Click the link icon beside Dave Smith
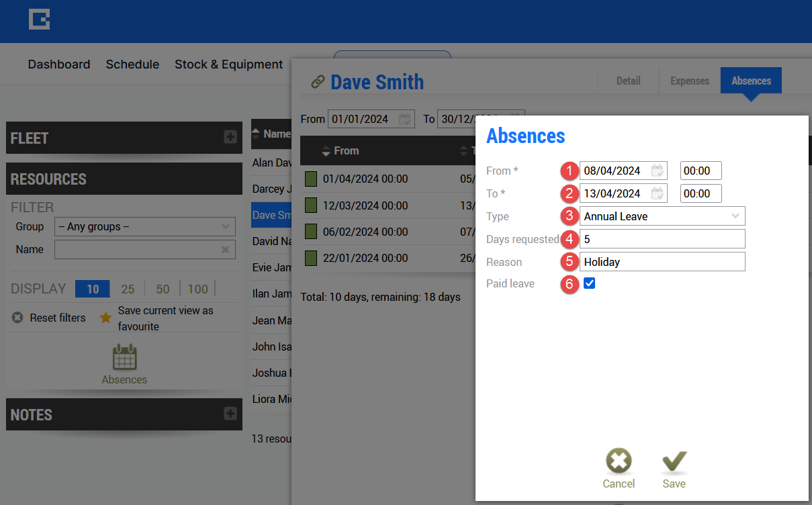The image size is (812, 505). (x=318, y=82)
